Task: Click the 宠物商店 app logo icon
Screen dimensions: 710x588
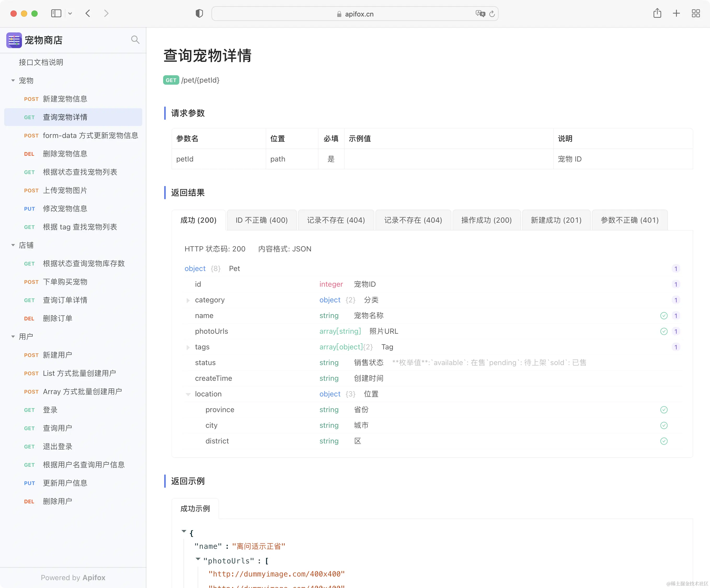Action: pos(14,40)
